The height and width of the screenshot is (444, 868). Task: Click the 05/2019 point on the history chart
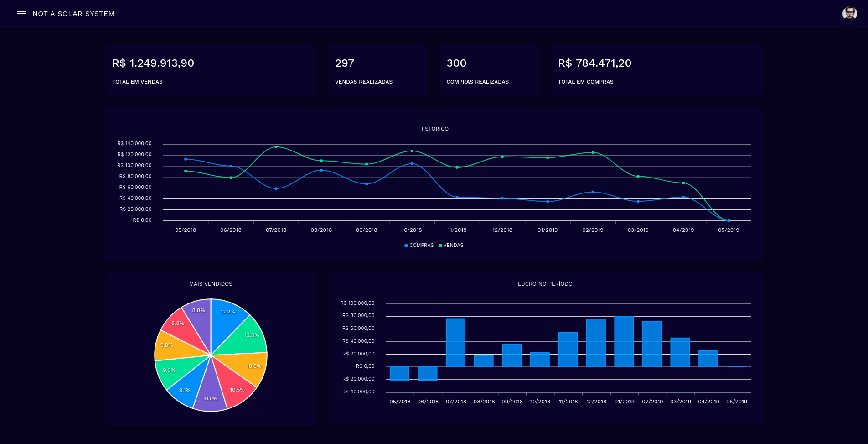pyautogui.click(x=728, y=220)
